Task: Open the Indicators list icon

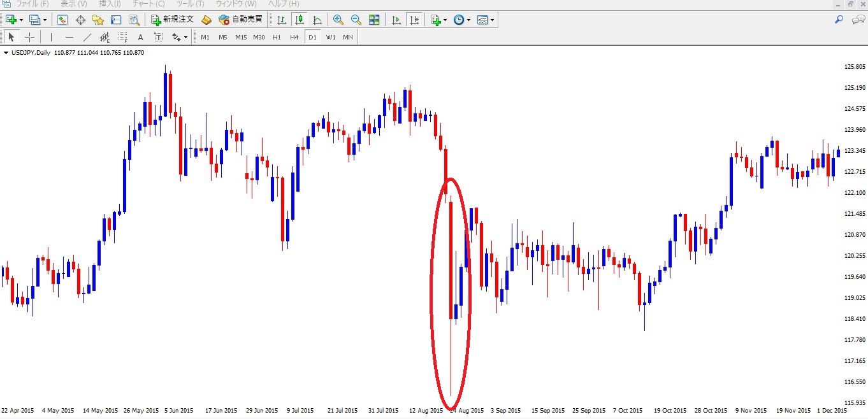Action: [436, 20]
